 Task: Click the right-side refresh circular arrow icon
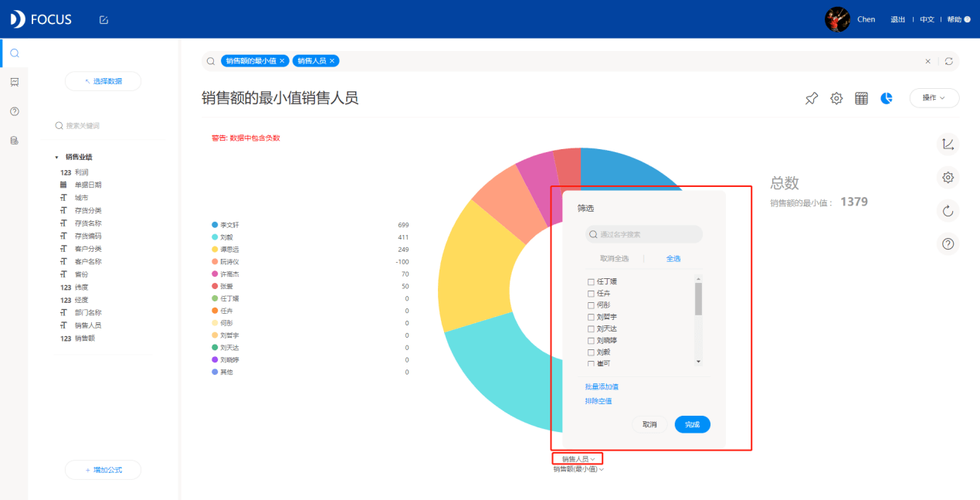pyautogui.click(x=948, y=211)
